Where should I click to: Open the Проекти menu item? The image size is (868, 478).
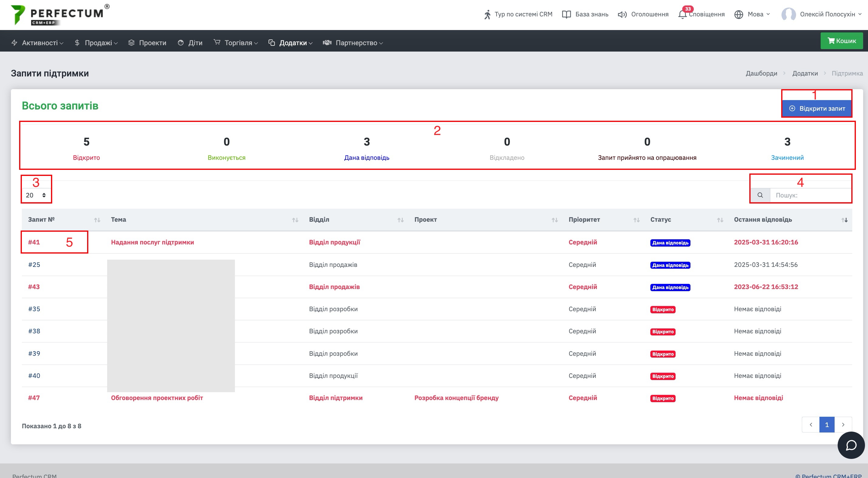tap(147, 43)
